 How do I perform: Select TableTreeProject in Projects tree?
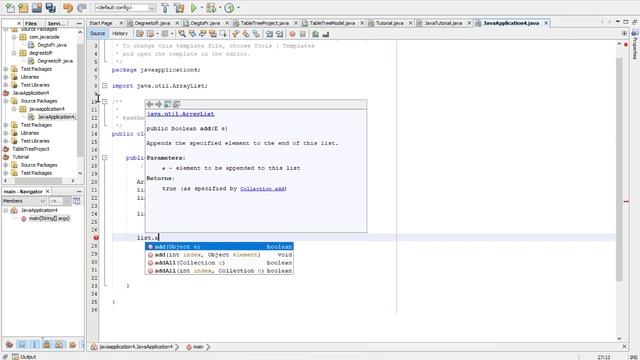coord(31,149)
